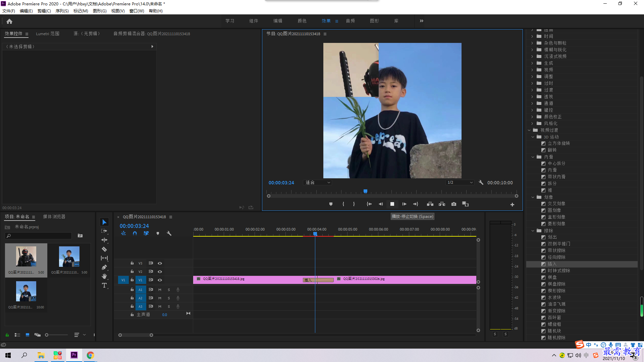Add marker in timeline header
Screen dimensions: 644x362
coord(158,233)
